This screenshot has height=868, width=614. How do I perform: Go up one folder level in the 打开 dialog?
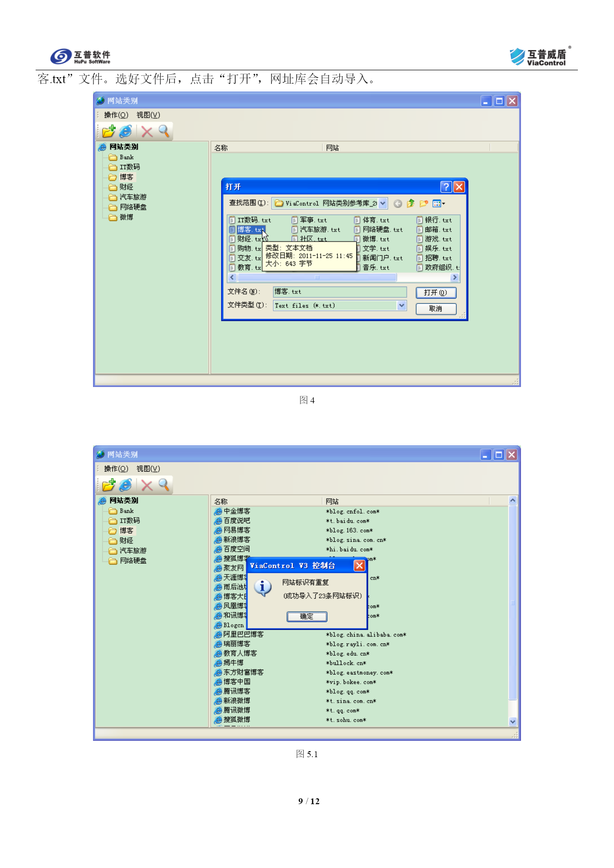[x=411, y=203]
